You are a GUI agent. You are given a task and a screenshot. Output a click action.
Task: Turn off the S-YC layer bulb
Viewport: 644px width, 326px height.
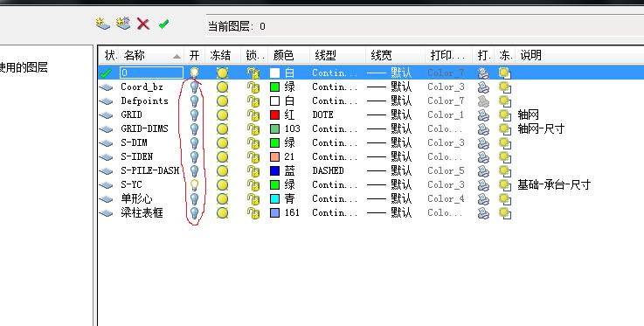(x=194, y=184)
